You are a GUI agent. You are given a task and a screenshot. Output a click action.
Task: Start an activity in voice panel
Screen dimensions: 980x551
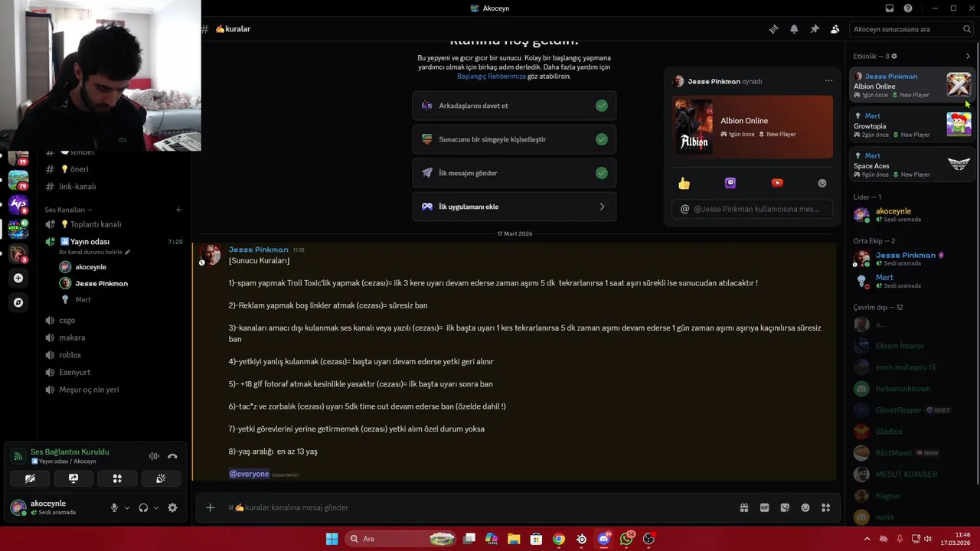pyautogui.click(x=117, y=478)
